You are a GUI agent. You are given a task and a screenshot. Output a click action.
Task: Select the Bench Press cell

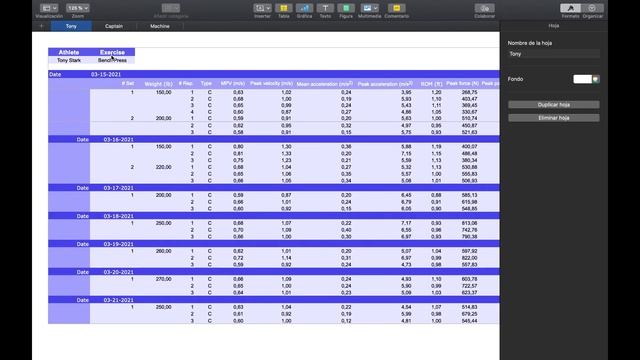click(x=112, y=60)
